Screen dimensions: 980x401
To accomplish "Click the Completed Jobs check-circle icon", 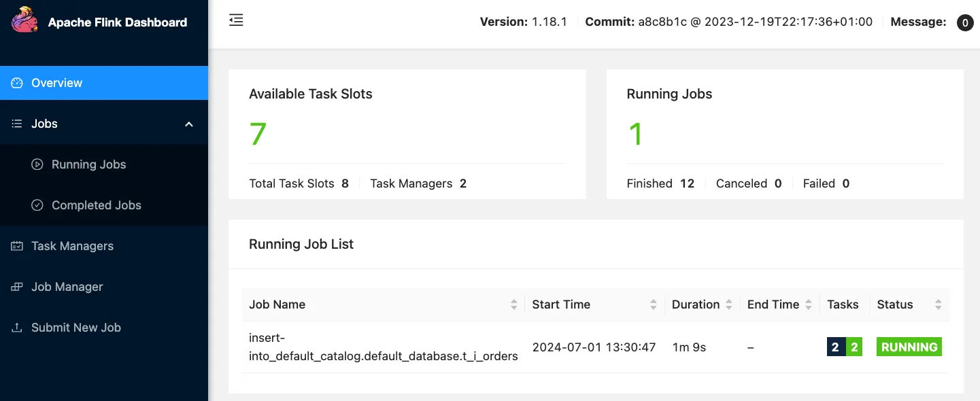I will pyautogui.click(x=38, y=205).
